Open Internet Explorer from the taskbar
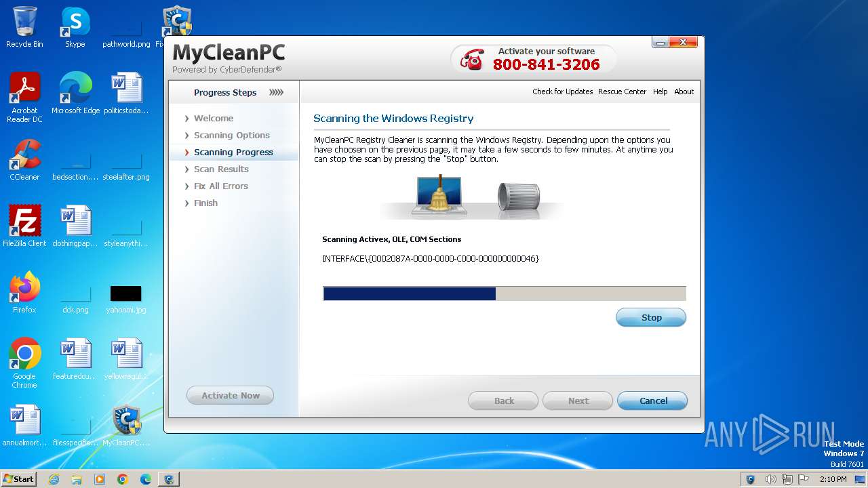 coord(54,479)
